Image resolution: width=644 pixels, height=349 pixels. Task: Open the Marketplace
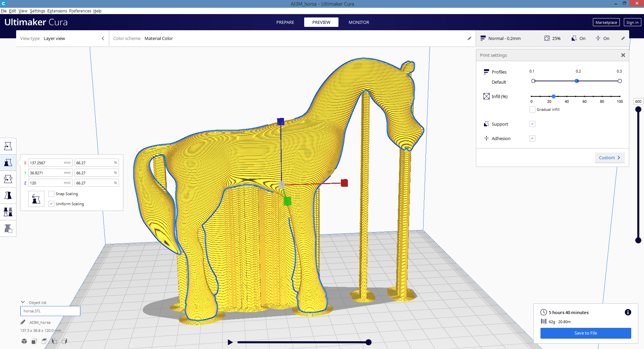coord(606,22)
